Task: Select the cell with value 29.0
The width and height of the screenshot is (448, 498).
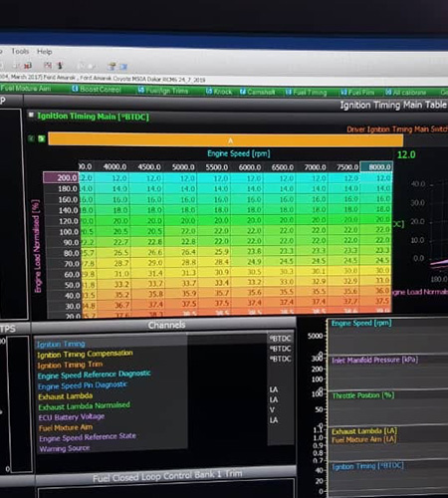Action: click(x=147, y=263)
